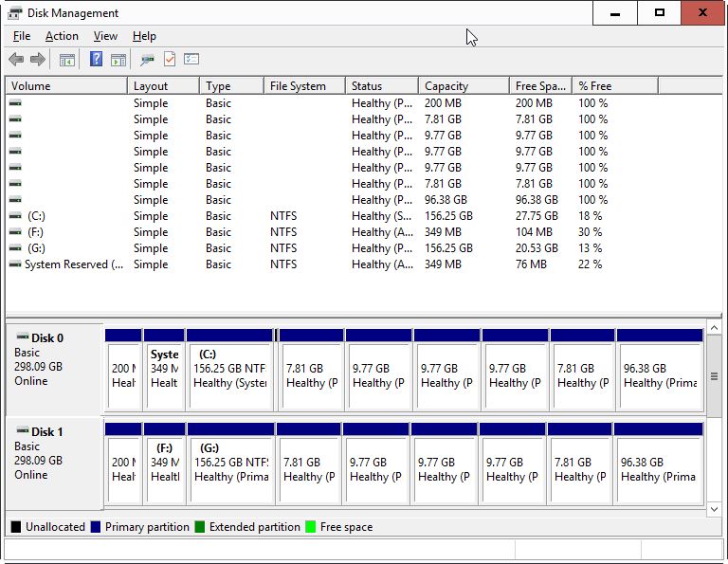Click the 200 MB capacity cell in list
This screenshot has height=564, width=728.
point(443,103)
